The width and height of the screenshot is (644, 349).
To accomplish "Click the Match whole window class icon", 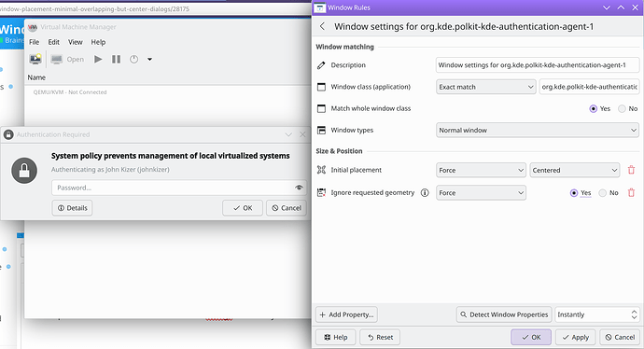I will point(322,109).
